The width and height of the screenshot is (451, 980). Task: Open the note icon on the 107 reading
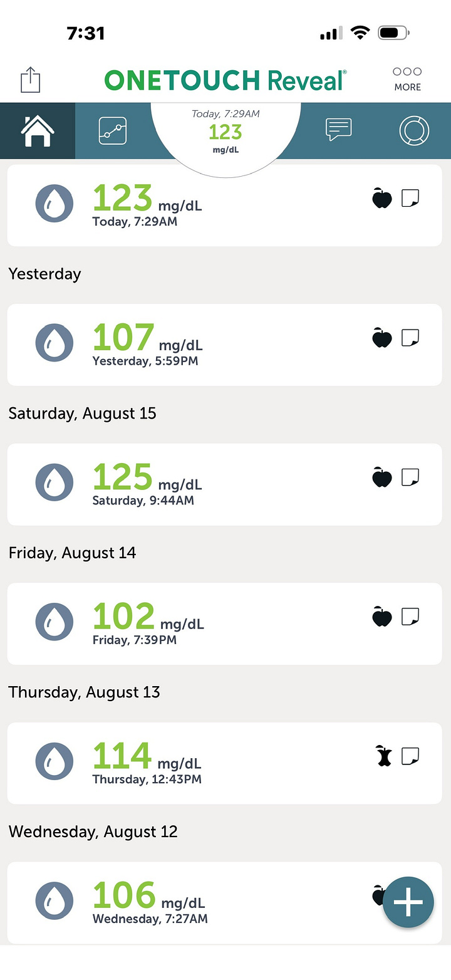410,338
